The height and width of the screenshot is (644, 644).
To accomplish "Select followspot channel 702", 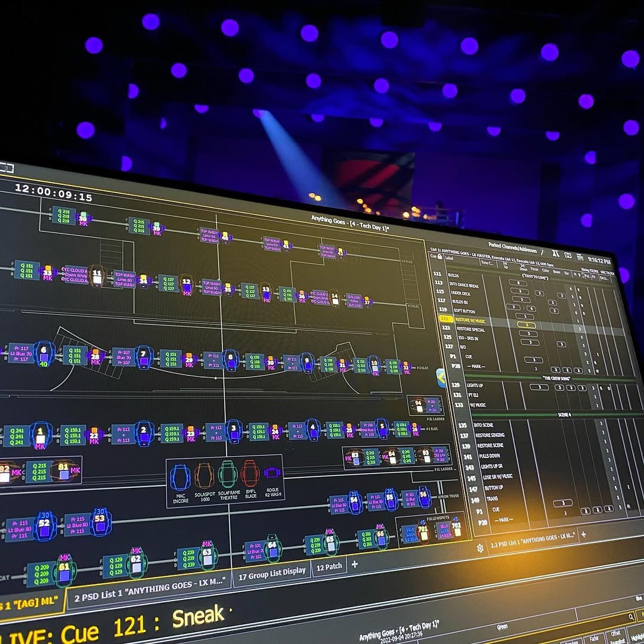I will tap(456, 528).
